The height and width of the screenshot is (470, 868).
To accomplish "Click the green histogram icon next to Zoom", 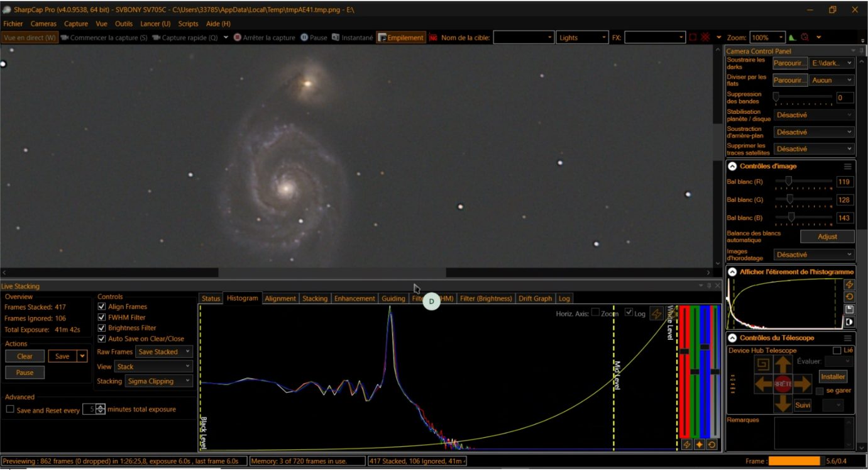I will (x=792, y=38).
